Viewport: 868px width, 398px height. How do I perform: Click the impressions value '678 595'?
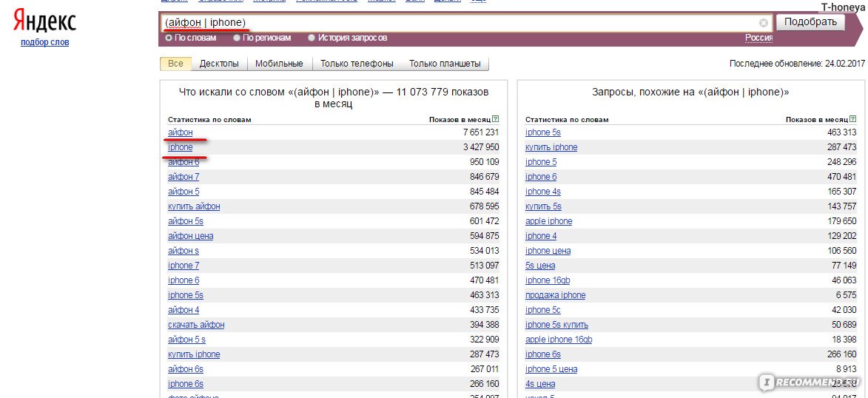[485, 206]
